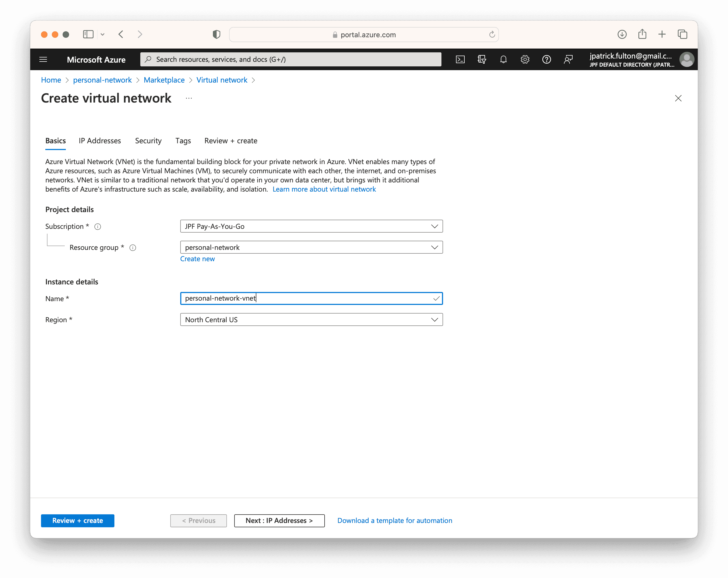This screenshot has width=728, height=578.
Task: Go forward with Safari forward arrow
Action: pyautogui.click(x=140, y=35)
